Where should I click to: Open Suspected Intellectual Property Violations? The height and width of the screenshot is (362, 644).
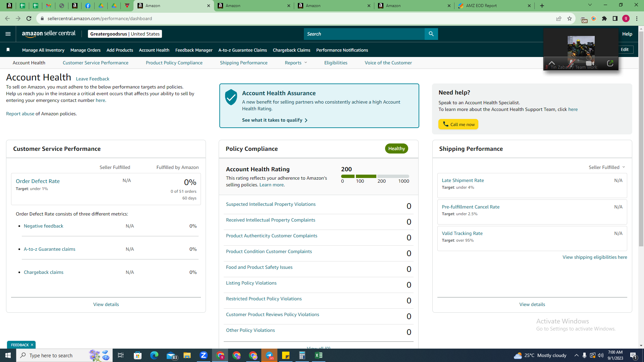(271, 204)
